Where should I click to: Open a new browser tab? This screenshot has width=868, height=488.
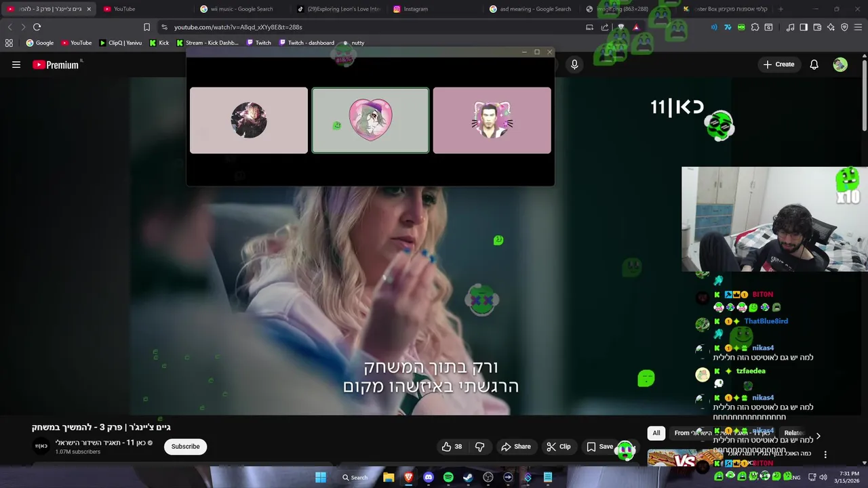(781, 9)
